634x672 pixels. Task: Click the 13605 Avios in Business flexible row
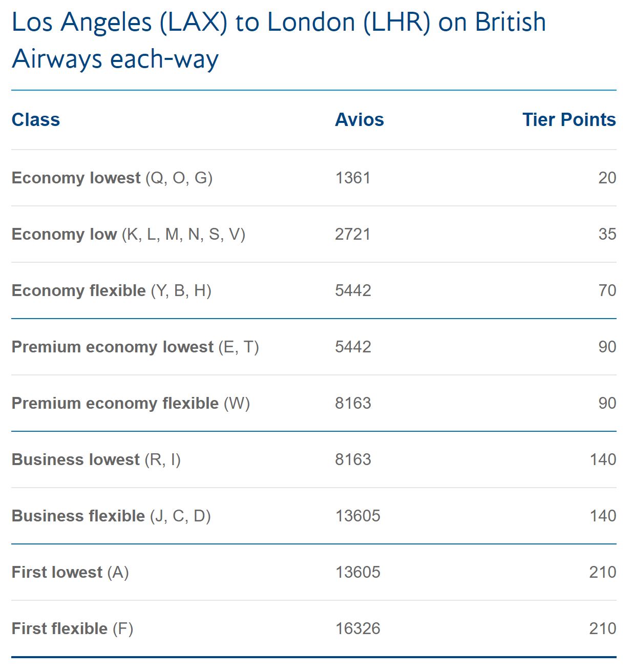click(x=358, y=516)
